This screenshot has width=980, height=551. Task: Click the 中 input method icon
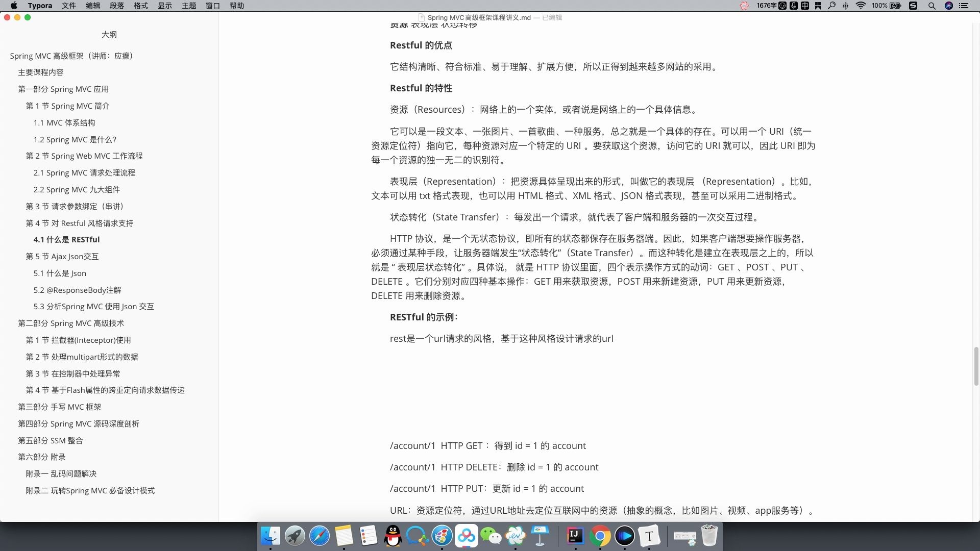pyautogui.click(x=805, y=6)
